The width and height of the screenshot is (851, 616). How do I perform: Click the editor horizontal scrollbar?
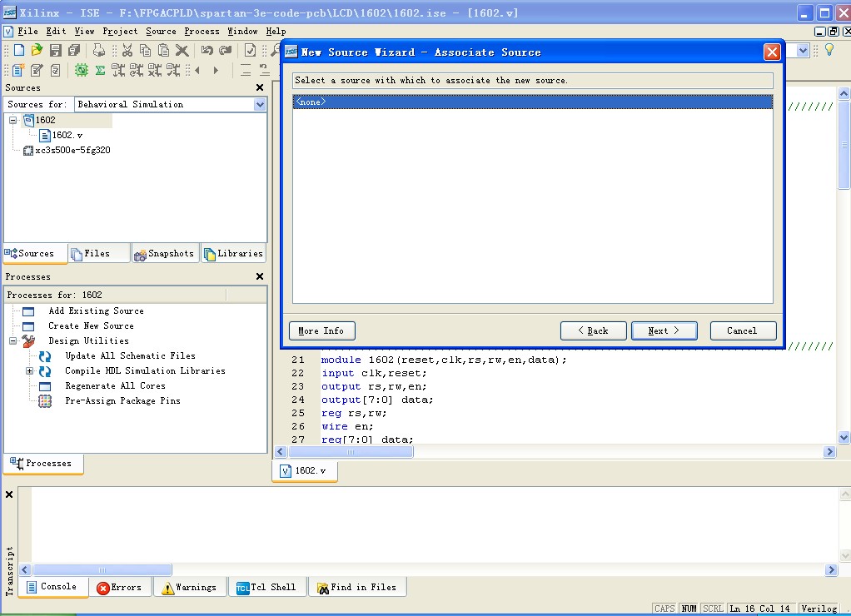pos(350,452)
